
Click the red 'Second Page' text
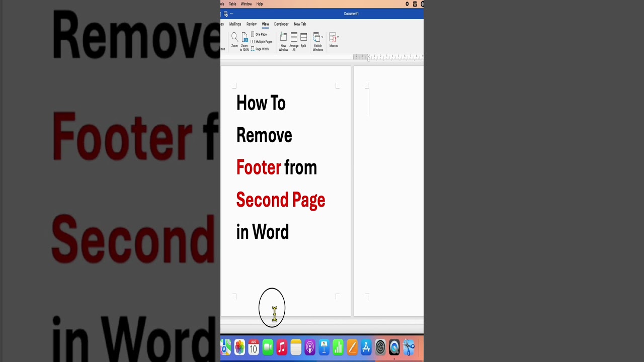pos(281,200)
